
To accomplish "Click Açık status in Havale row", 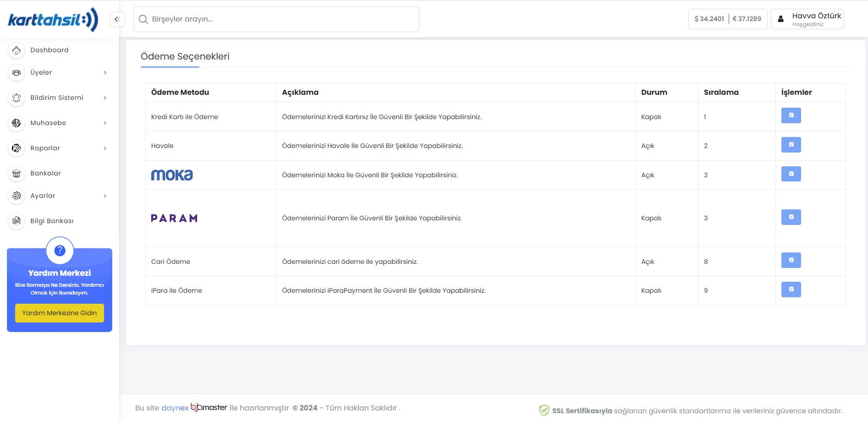I will click(x=648, y=146).
